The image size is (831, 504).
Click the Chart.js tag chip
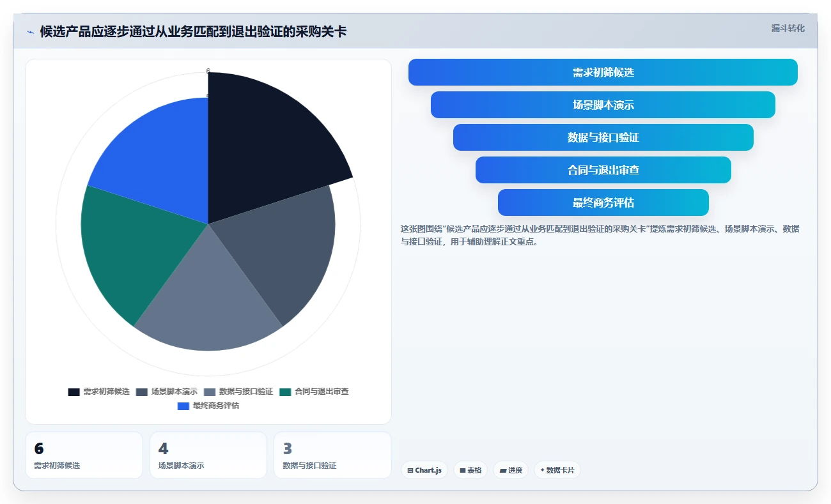pos(424,470)
